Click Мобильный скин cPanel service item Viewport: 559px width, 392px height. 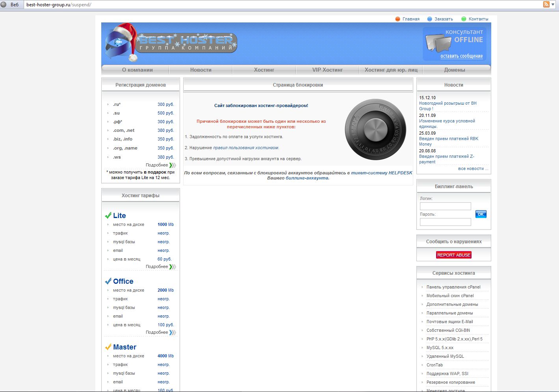tap(450, 296)
